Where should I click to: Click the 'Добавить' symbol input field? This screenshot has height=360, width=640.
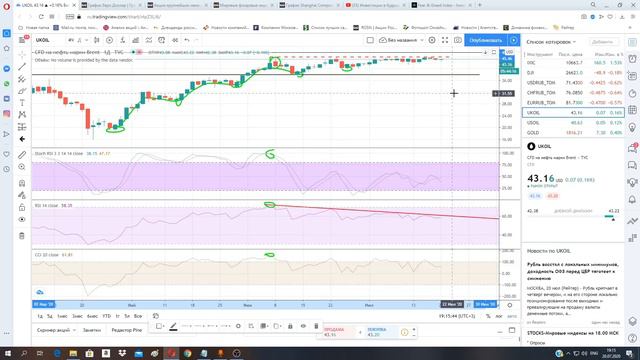click(x=604, y=42)
